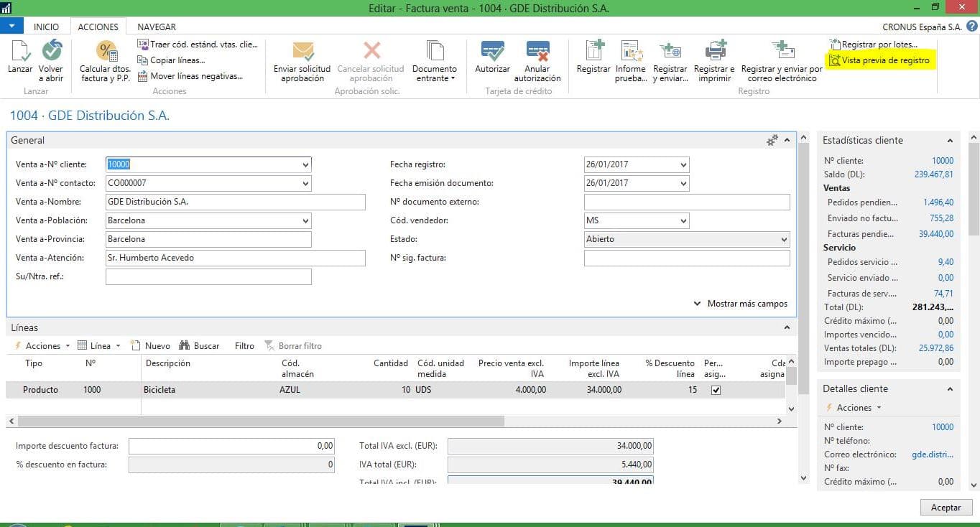
Task: Open Documento entrante dropdown
Action: [x=435, y=61]
